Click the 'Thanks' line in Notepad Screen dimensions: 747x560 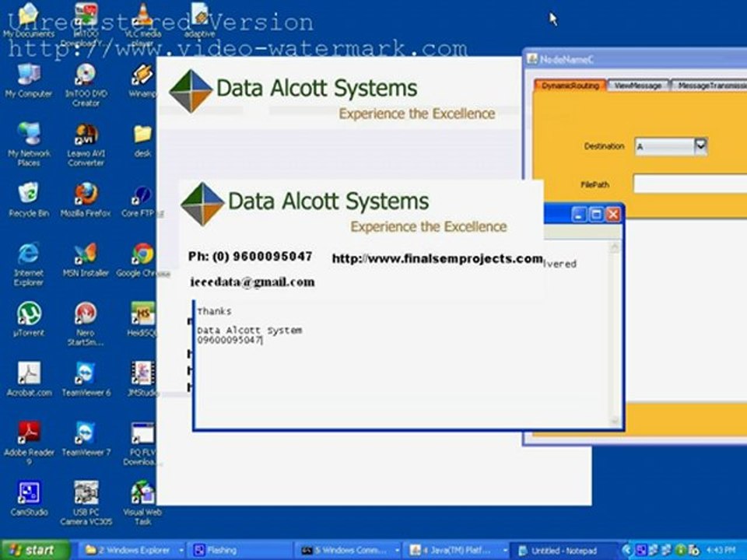coord(215,311)
